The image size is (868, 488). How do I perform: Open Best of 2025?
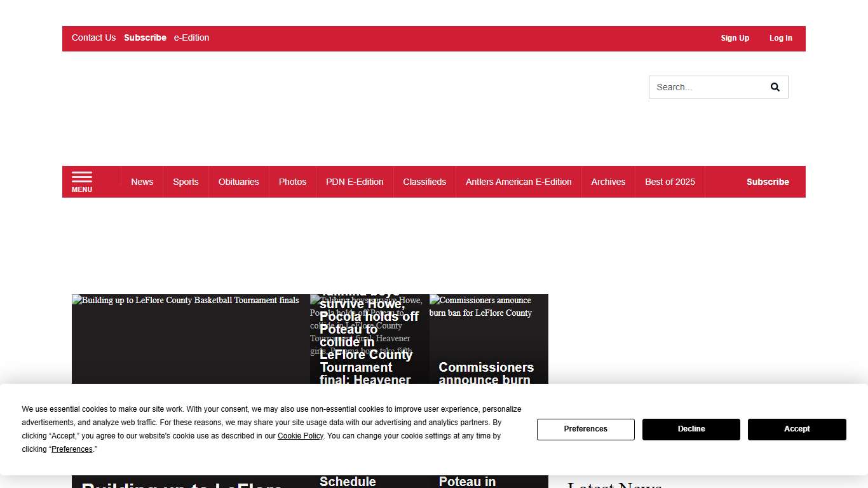[670, 182]
